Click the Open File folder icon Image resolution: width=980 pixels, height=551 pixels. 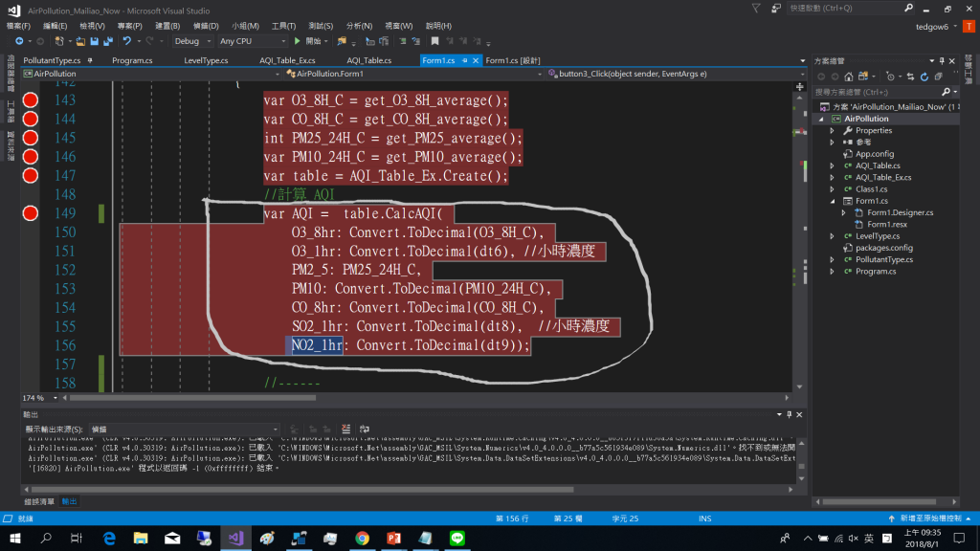coord(80,41)
